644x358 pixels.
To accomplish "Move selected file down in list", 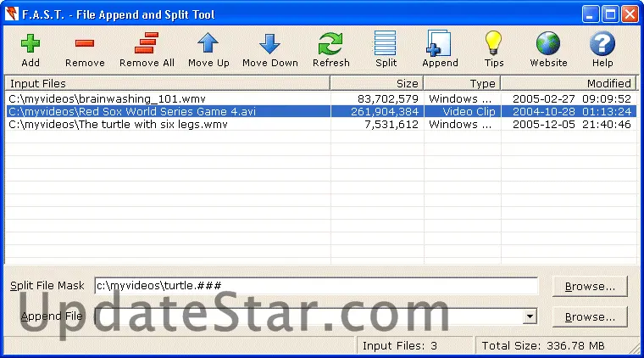I will [x=269, y=43].
